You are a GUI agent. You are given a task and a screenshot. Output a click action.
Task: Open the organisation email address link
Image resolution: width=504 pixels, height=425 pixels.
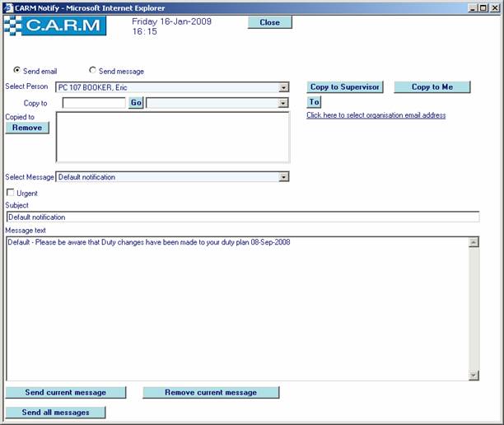376,115
